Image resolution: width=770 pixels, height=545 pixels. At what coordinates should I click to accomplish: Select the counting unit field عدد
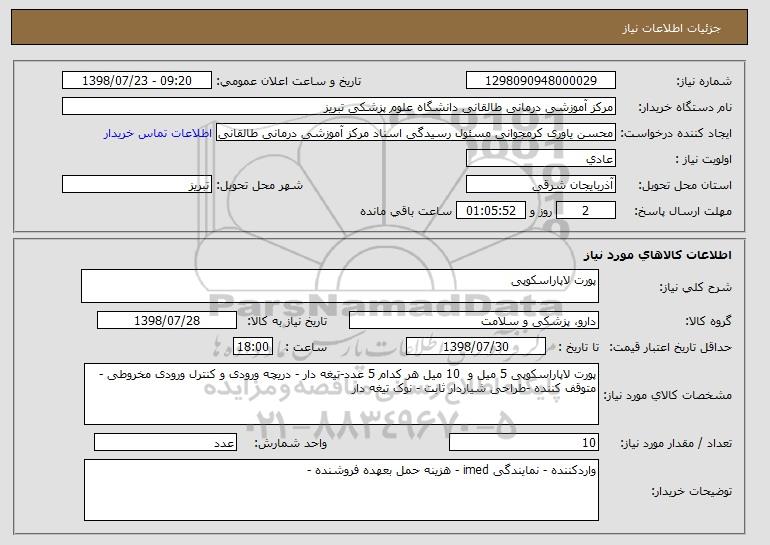(x=165, y=442)
